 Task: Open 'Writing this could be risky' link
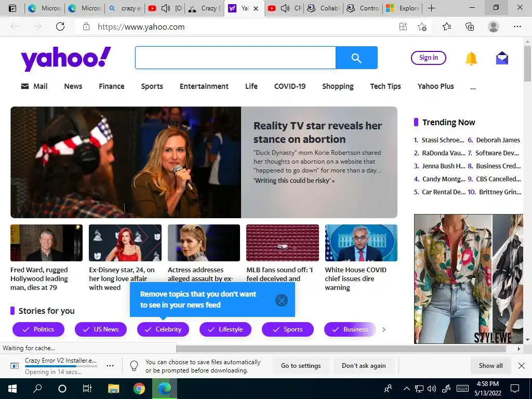click(294, 180)
